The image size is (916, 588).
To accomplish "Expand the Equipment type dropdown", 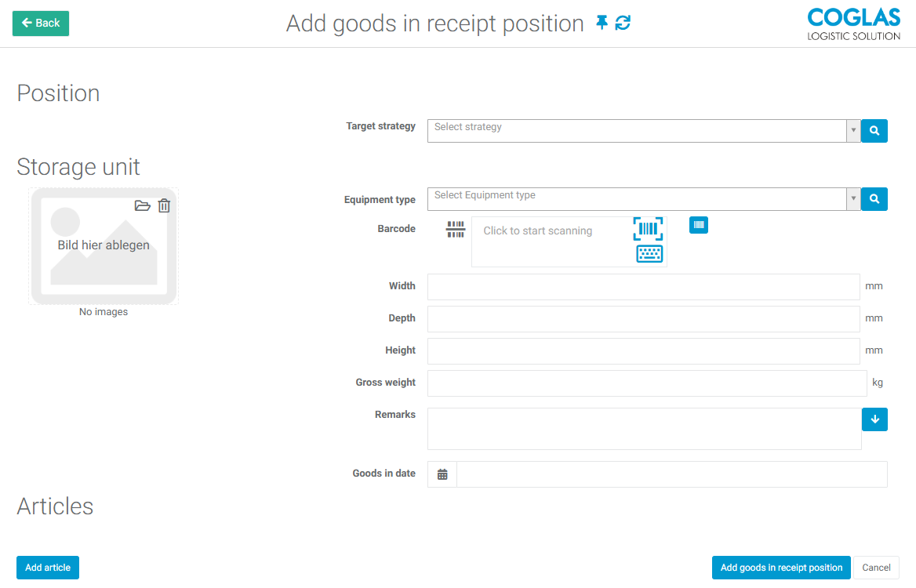I will pos(853,199).
